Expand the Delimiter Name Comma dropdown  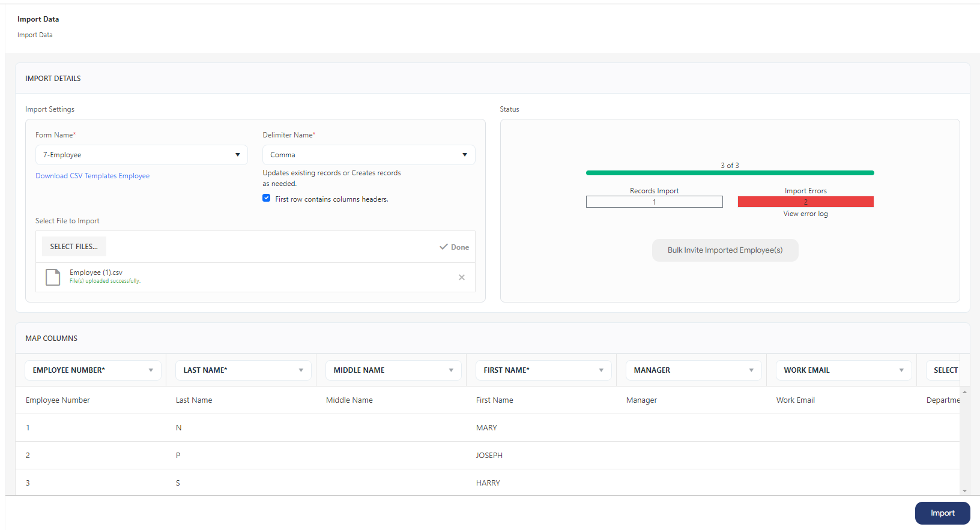tap(368, 155)
